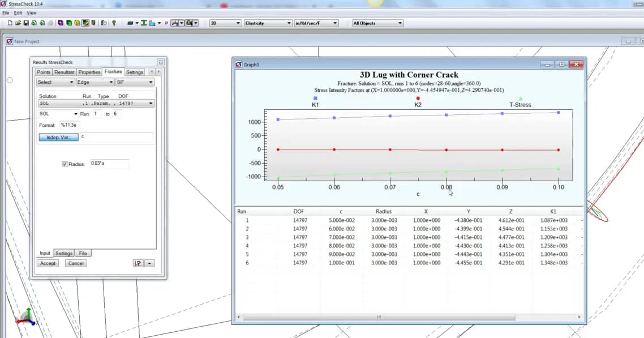Click the printer icon in the toolbar
Image resolution: width=644 pixels, height=338 pixels.
[50, 23]
